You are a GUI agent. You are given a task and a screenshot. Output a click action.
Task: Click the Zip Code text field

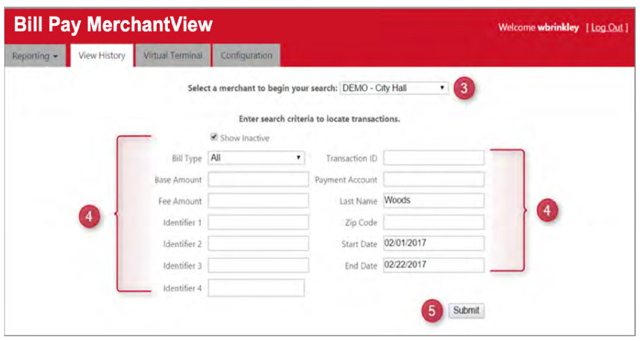[433, 222]
